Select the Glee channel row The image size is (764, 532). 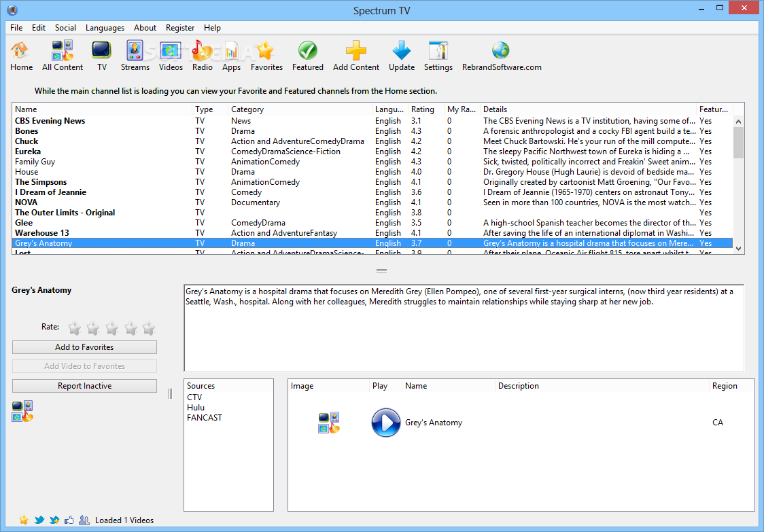tap(372, 223)
